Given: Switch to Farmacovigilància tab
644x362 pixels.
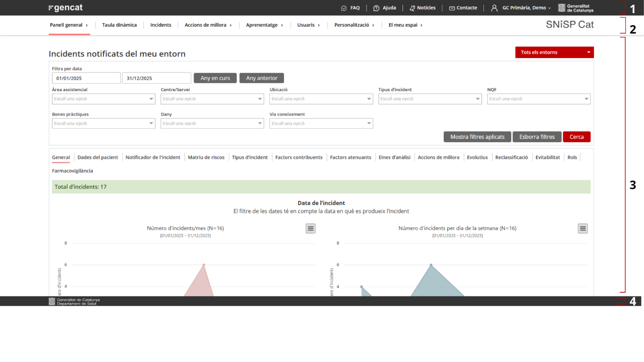Looking at the screenshot, I should (73, 171).
